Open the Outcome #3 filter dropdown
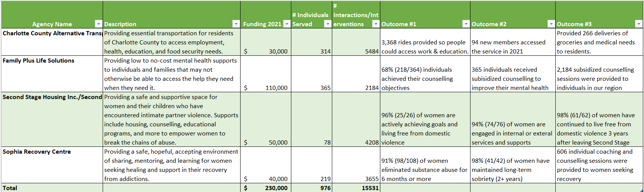The height and width of the screenshot is (192, 644). (x=639, y=24)
